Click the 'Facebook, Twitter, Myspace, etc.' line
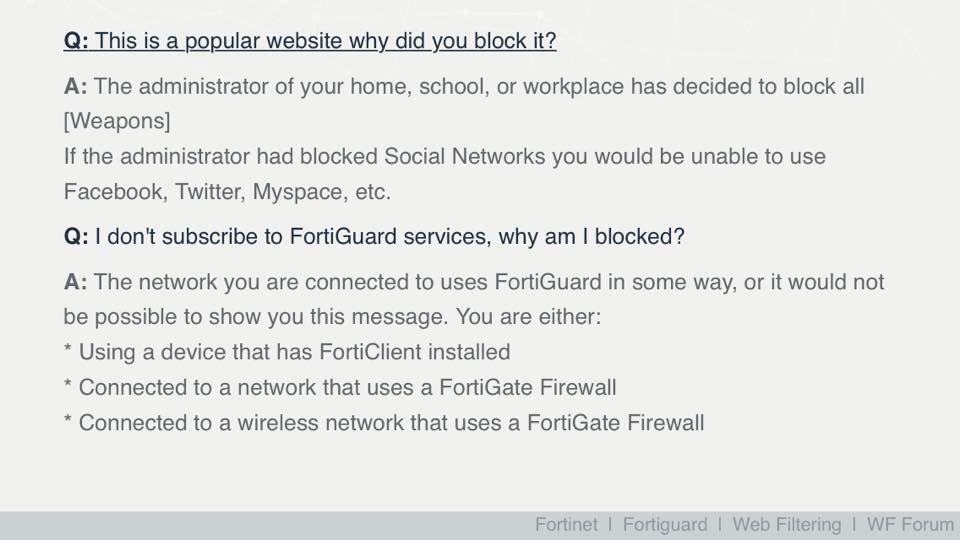This screenshot has width=960, height=540. click(x=227, y=192)
